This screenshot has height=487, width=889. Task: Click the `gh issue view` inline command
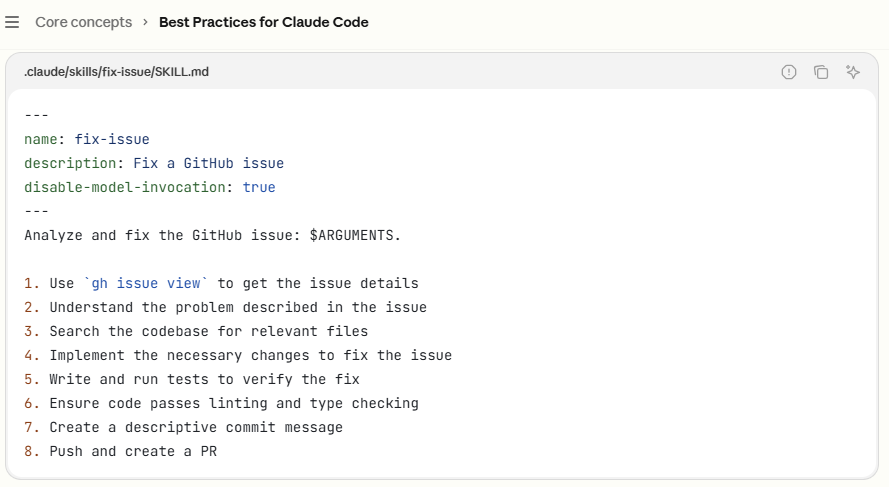[x=146, y=283]
